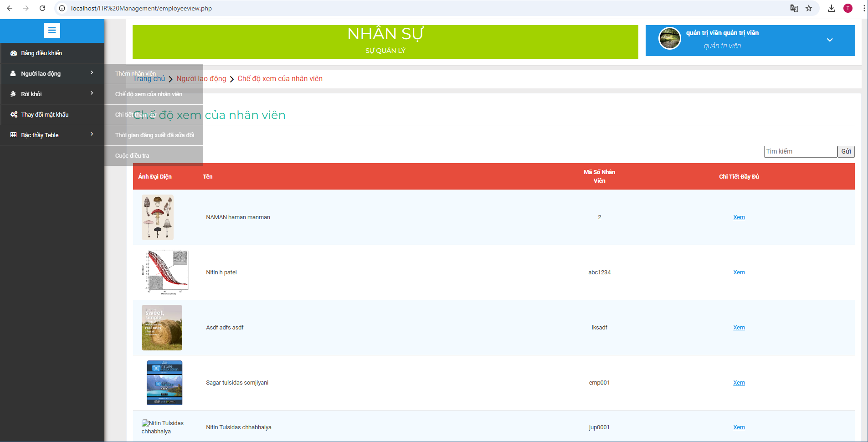Expand the Rời khỏi submenu chevron
Screen dimensions: 868x442
pyautogui.click(x=92, y=93)
